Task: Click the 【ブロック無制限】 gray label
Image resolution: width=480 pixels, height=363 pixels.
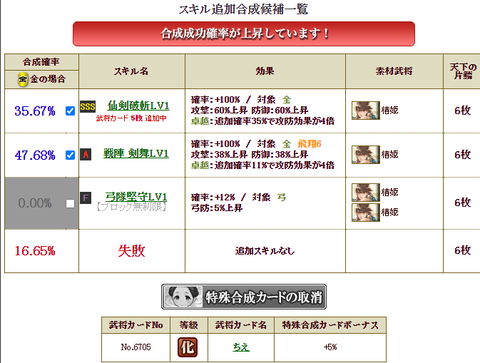Action: (x=131, y=207)
